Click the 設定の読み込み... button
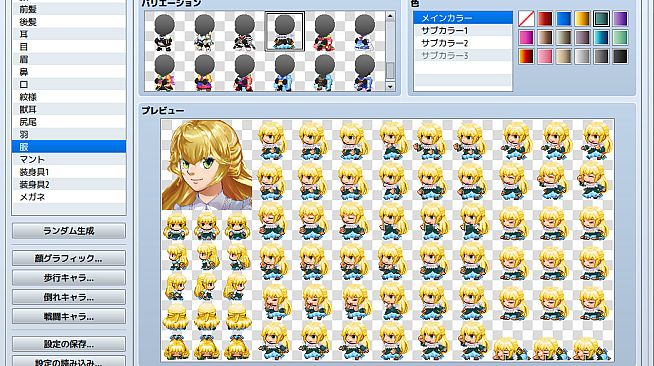 click(69, 361)
